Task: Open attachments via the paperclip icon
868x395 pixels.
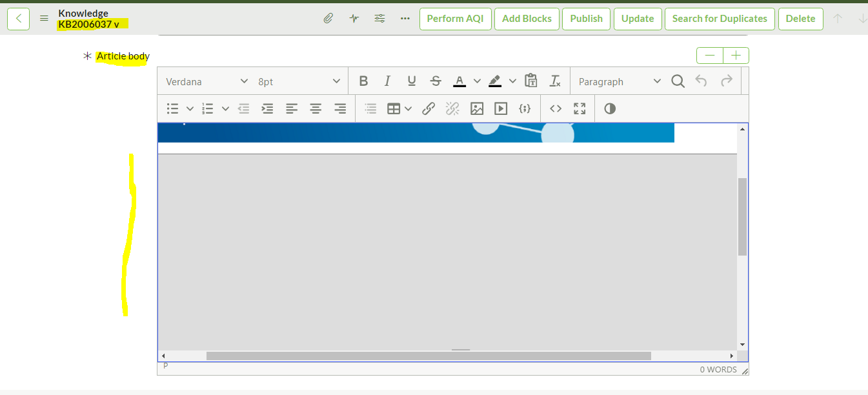Action: click(x=328, y=19)
